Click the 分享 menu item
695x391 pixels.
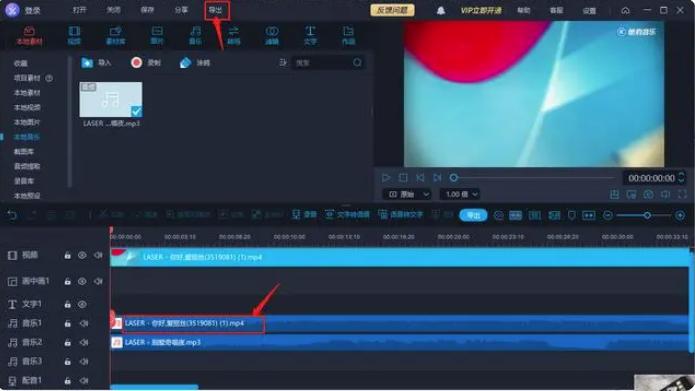click(x=181, y=10)
